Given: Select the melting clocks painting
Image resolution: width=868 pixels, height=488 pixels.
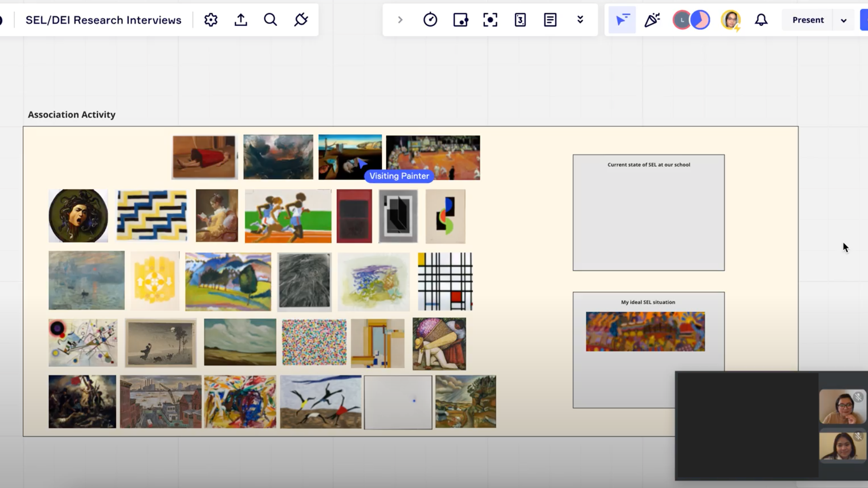Looking at the screenshot, I should [x=350, y=157].
